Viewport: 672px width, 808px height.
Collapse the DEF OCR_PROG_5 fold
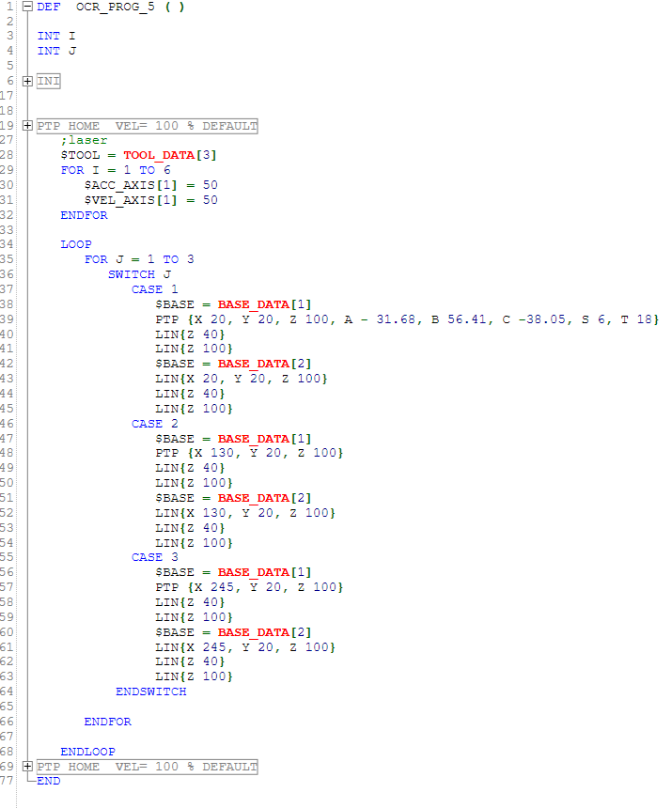click(28, 7)
